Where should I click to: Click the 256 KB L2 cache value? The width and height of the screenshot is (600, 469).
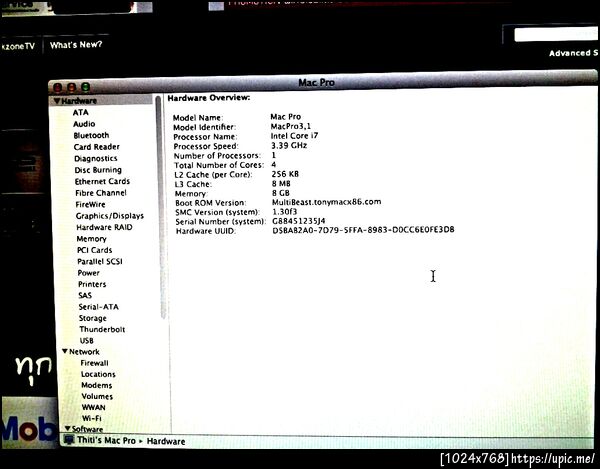[285, 174]
